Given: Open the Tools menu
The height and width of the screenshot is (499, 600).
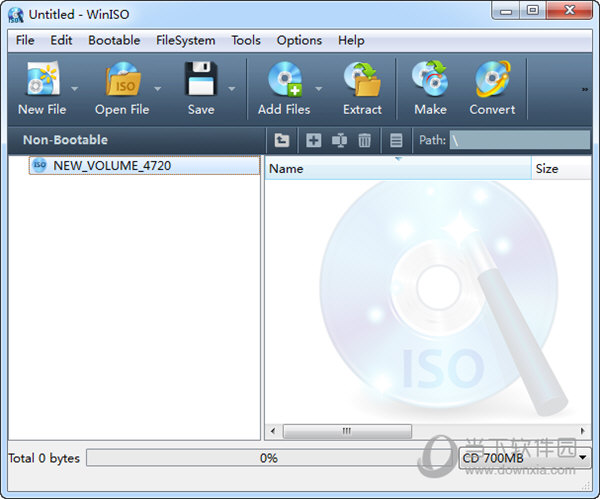Looking at the screenshot, I should click(246, 40).
